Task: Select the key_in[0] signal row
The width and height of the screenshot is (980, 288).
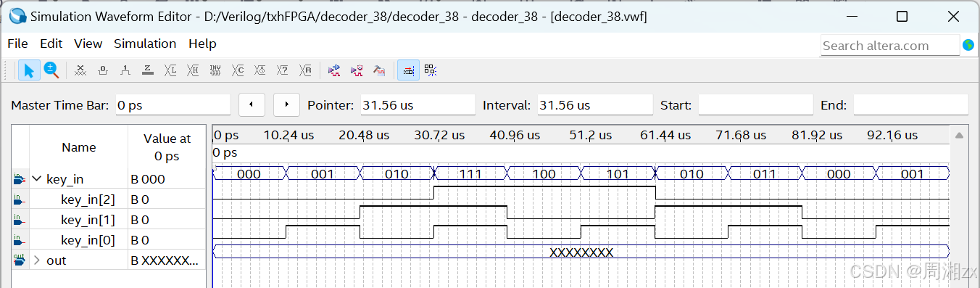Action: (108, 240)
